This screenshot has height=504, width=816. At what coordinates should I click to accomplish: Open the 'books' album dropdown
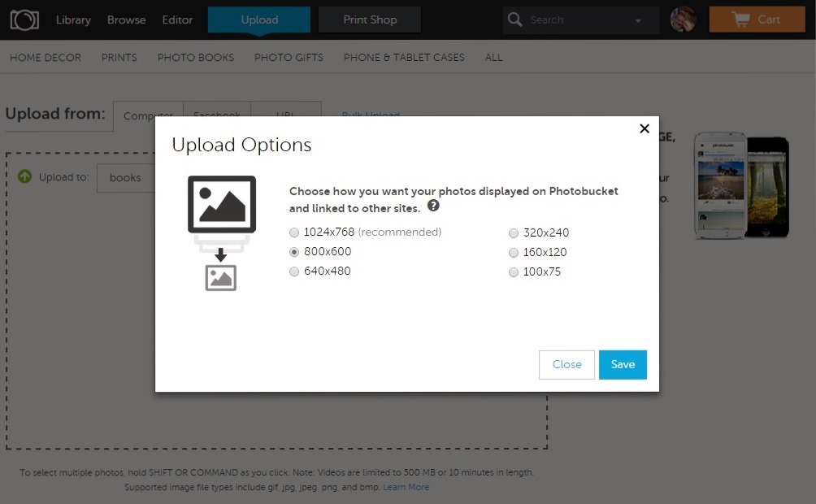click(126, 178)
